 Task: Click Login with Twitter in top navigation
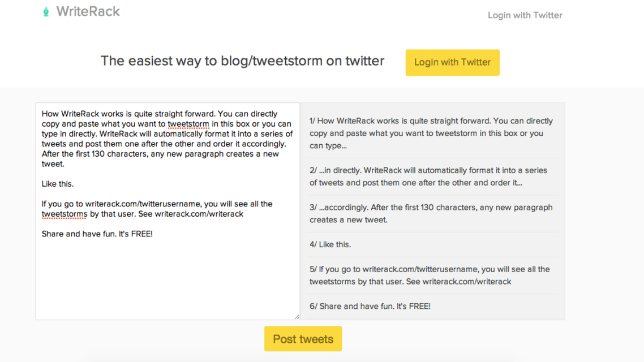[x=525, y=15]
